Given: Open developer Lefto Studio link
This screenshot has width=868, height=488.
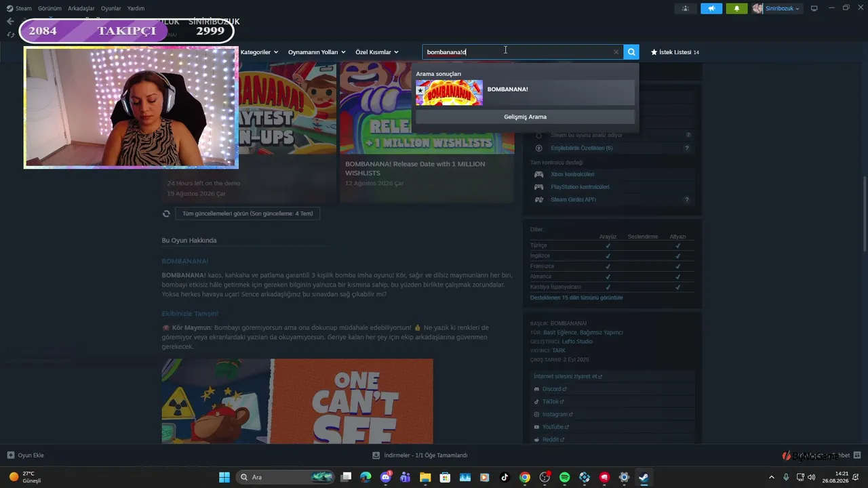Looking at the screenshot, I should pyautogui.click(x=577, y=342).
